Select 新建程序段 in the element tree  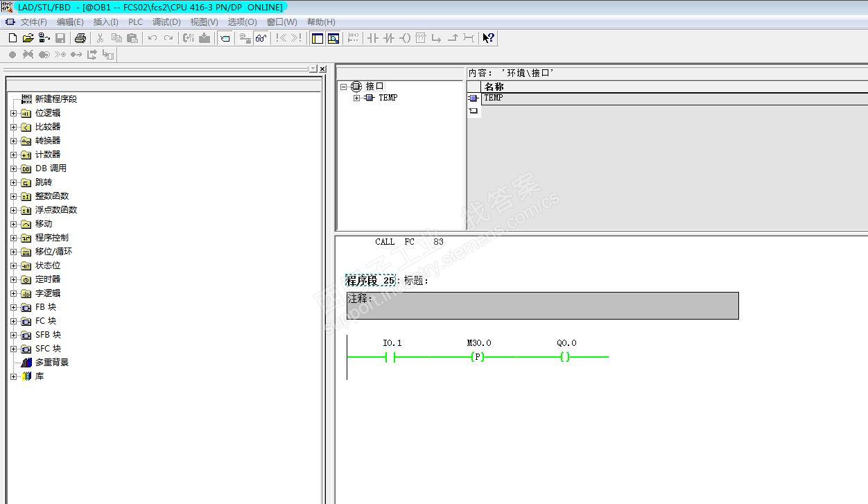(55, 99)
